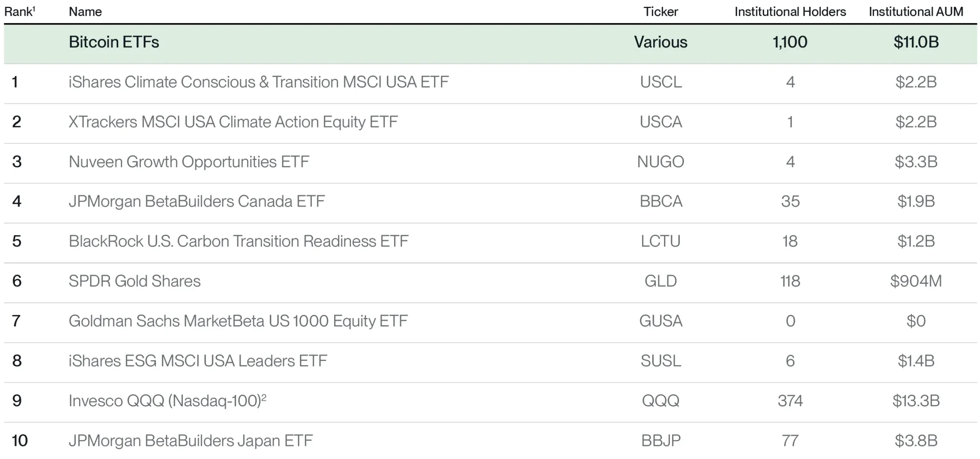Click the SUSL ticker

[660, 361]
